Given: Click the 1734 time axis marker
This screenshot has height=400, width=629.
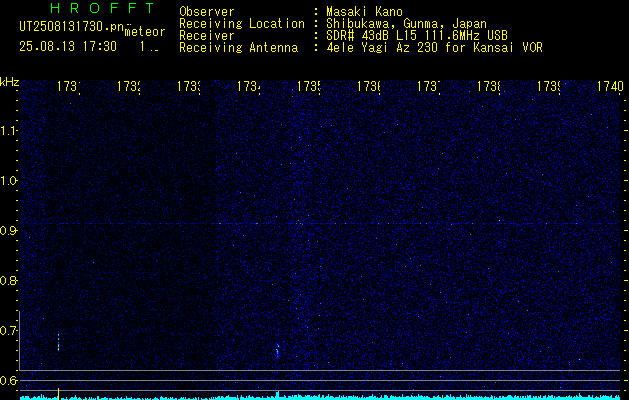Looking at the screenshot, I should [249, 86].
